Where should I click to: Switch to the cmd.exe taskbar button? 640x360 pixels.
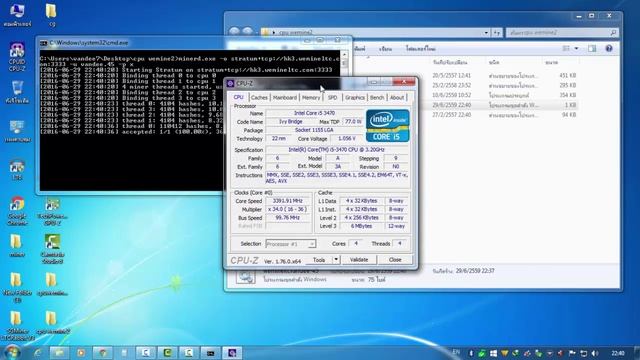click(x=210, y=353)
